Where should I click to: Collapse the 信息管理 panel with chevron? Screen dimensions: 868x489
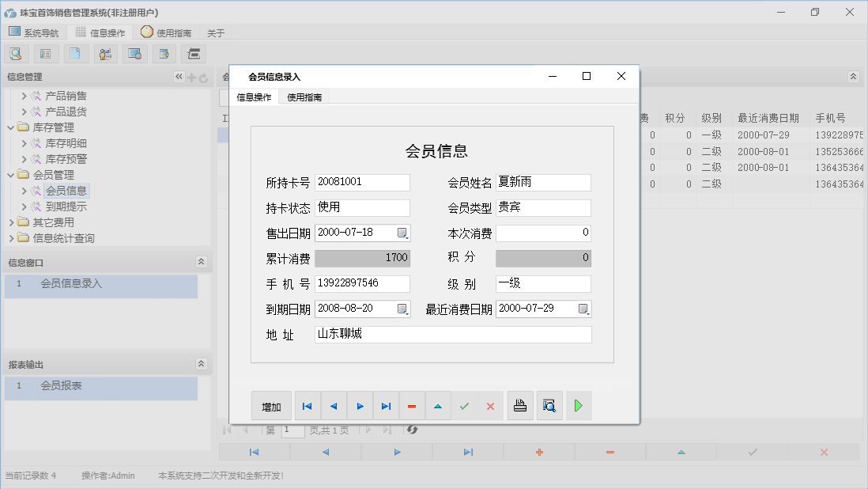(x=179, y=77)
